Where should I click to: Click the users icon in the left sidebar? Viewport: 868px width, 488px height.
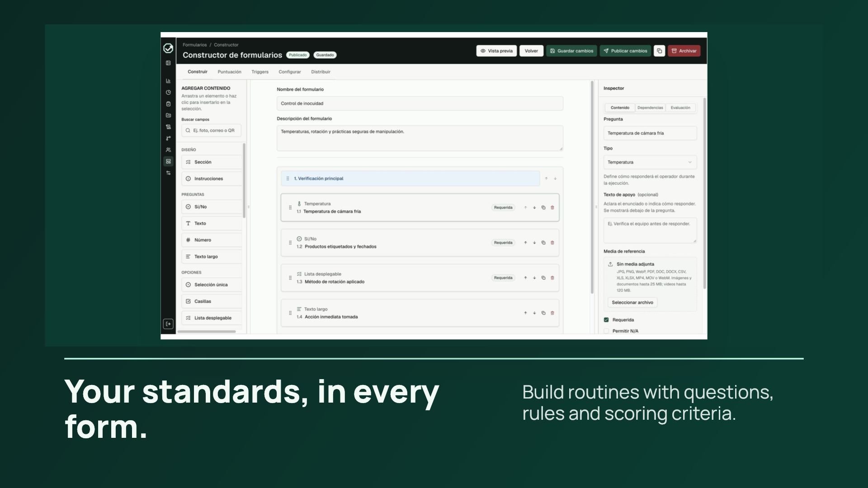click(168, 150)
